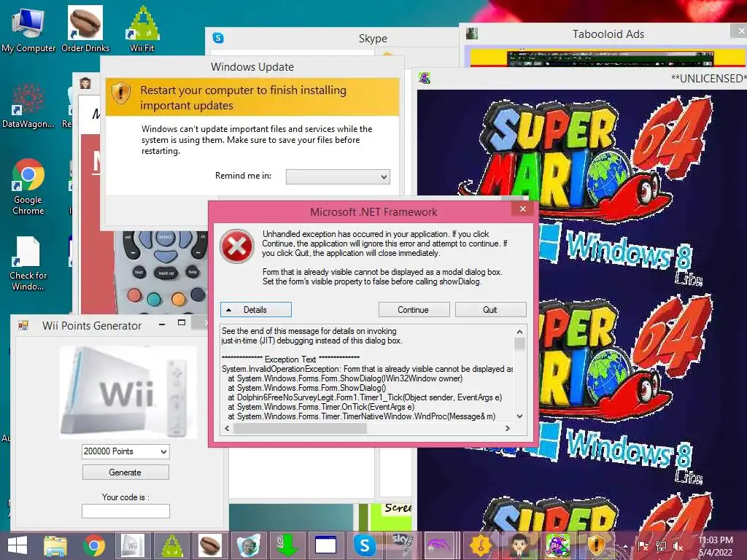747x560 pixels.
Task: Open the green Wii Fit taskbar icon
Action: point(172,545)
